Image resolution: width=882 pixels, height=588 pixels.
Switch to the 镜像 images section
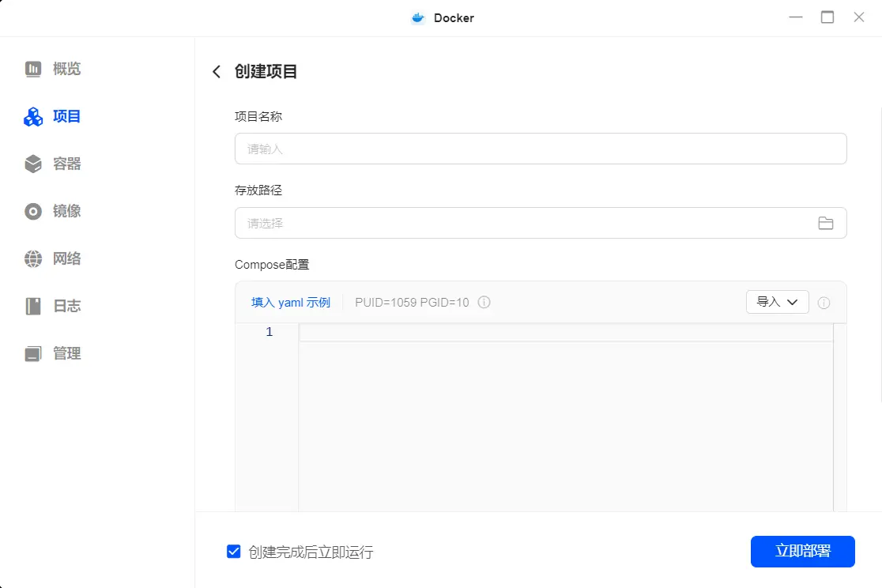[x=51, y=211]
